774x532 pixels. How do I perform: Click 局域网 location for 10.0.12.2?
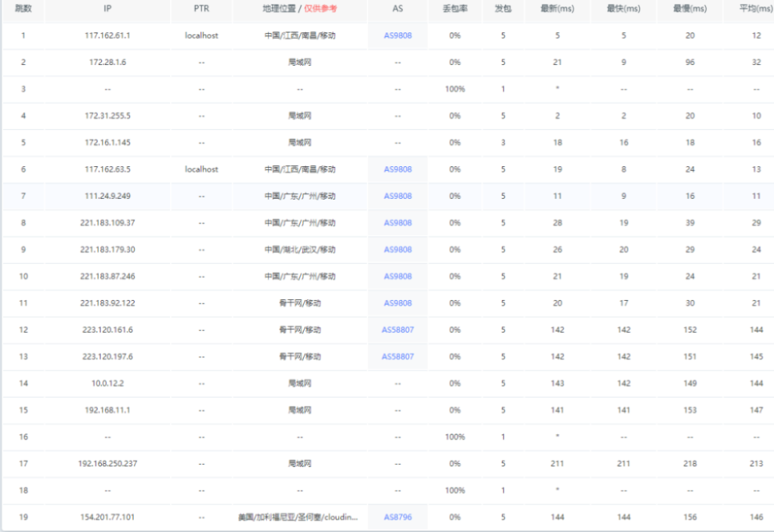(x=299, y=383)
